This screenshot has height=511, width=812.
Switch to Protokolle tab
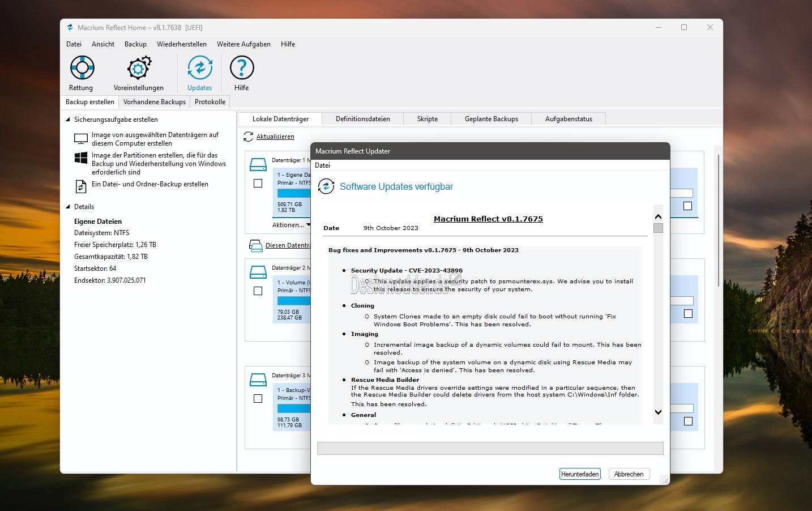click(x=210, y=102)
